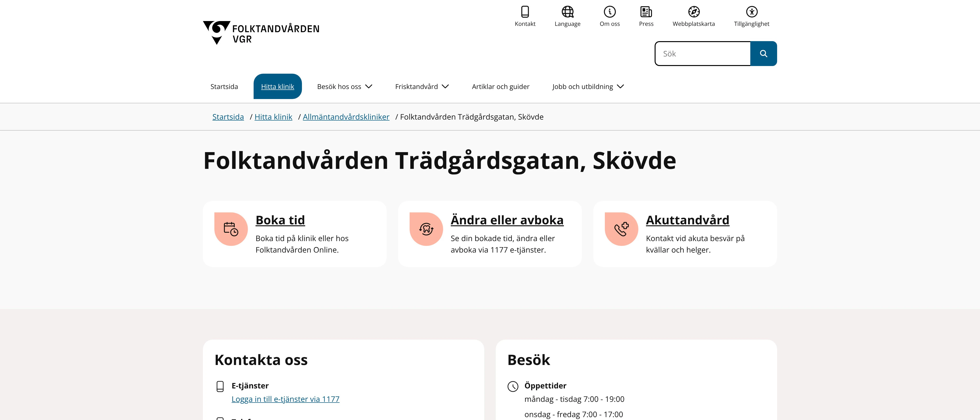Click the Language text label
Image resolution: width=980 pixels, height=420 pixels.
click(x=568, y=24)
